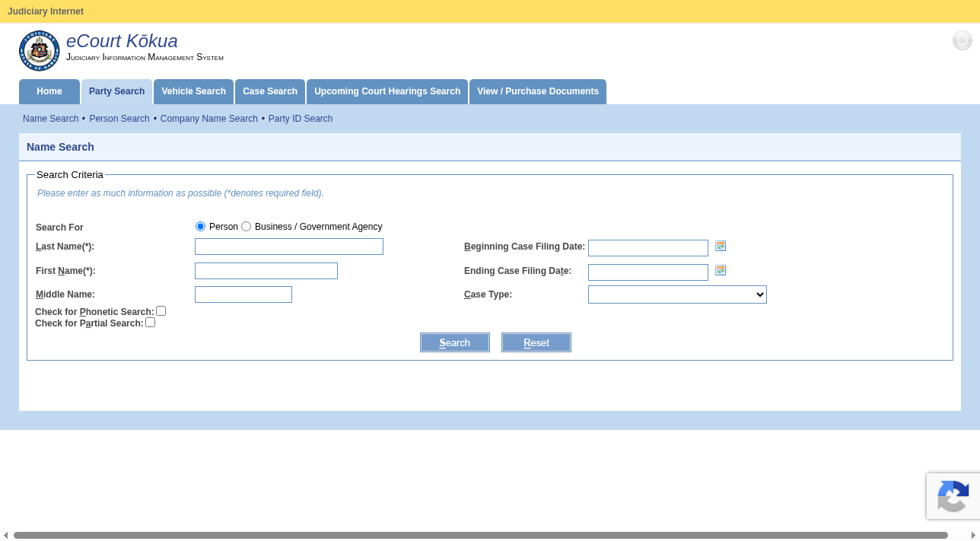980x541 pixels.
Task: Open the Ending Case Filing Date calendar
Action: [x=721, y=270]
